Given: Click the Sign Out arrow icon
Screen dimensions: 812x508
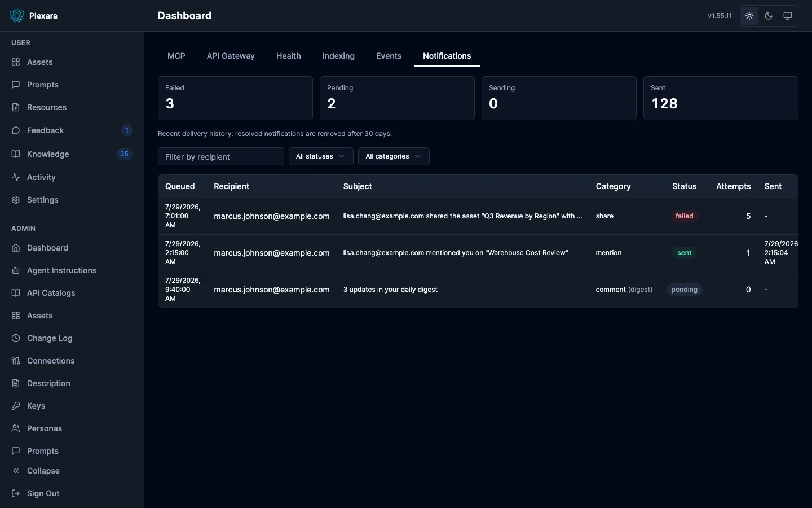Looking at the screenshot, I should [x=16, y=493].
